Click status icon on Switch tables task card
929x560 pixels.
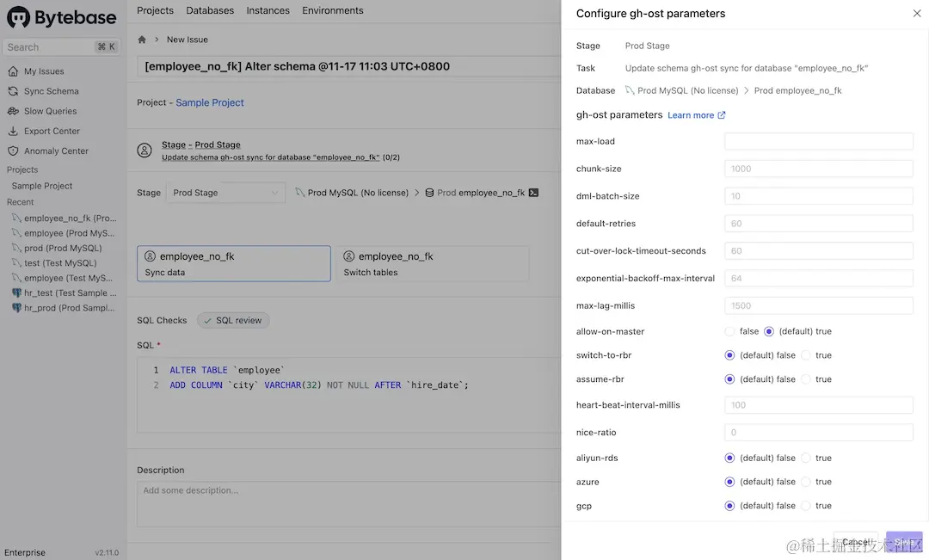tap(349, 256)
